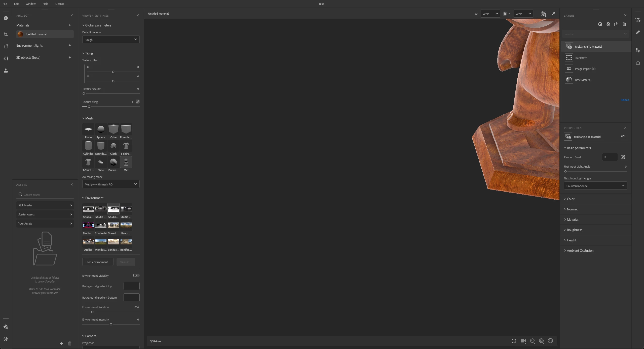The height and width of the screenshot is (349, 644).
Task: Click the randomize seed shuffle icon
Action: click(x=623, y=157)
